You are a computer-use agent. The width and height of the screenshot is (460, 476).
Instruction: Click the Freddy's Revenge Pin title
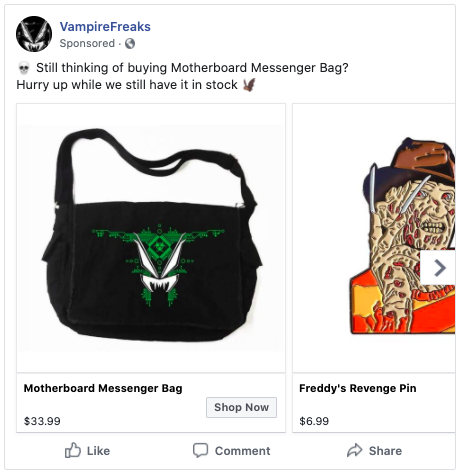coord(358,388)
